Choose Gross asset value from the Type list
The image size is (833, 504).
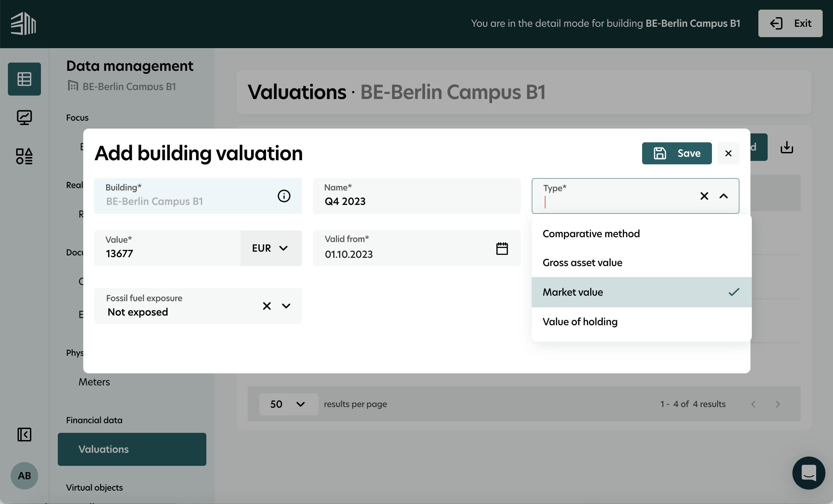click(x=641, y=263)
